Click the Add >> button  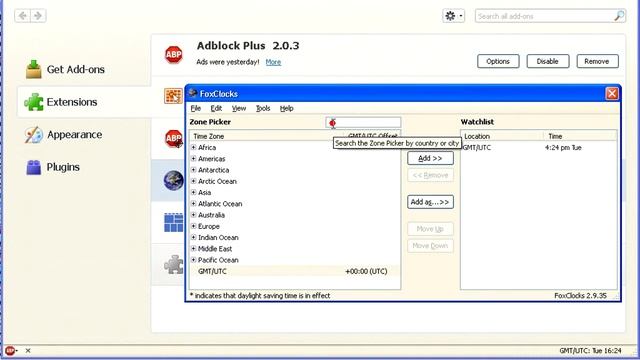click(430, 158)
